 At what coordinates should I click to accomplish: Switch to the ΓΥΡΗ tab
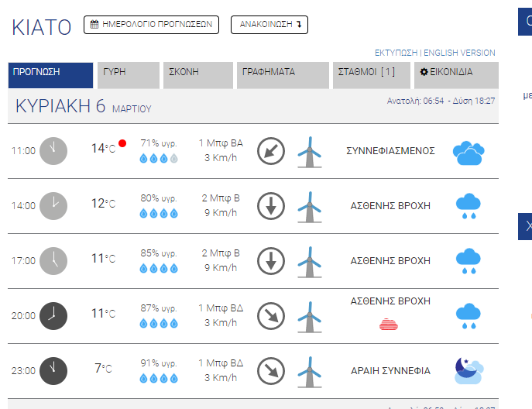click(x=128, y=72)
